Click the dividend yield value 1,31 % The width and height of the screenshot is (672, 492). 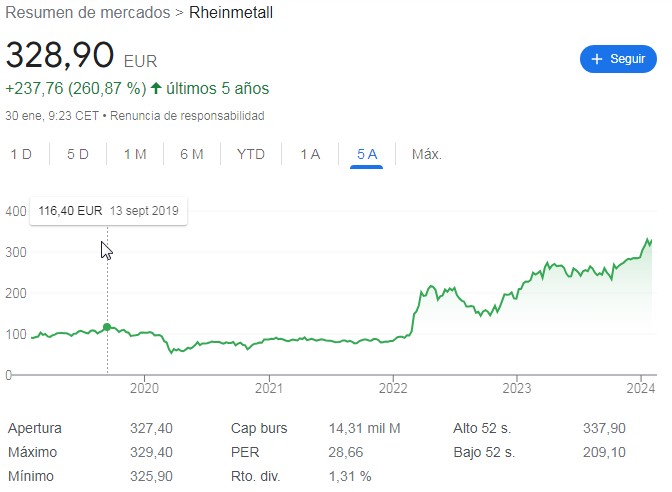[350, 476]
